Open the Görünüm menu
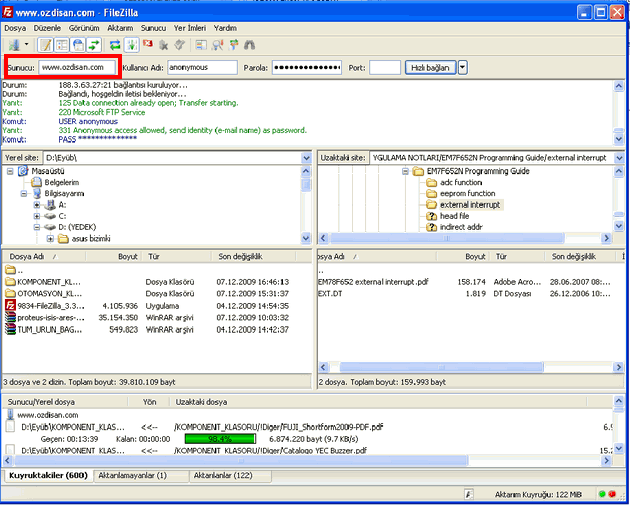Viewport: 630px width, 505px height. [84, 28]
